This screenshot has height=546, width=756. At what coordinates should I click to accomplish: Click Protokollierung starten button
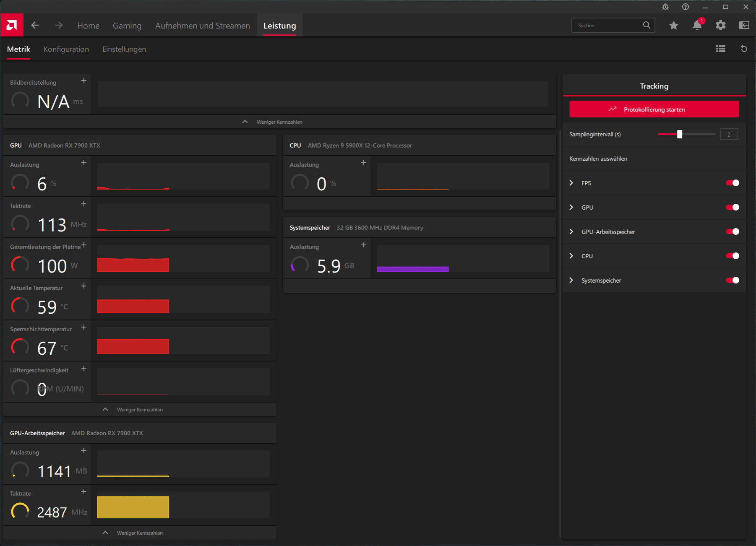point(654,109)
